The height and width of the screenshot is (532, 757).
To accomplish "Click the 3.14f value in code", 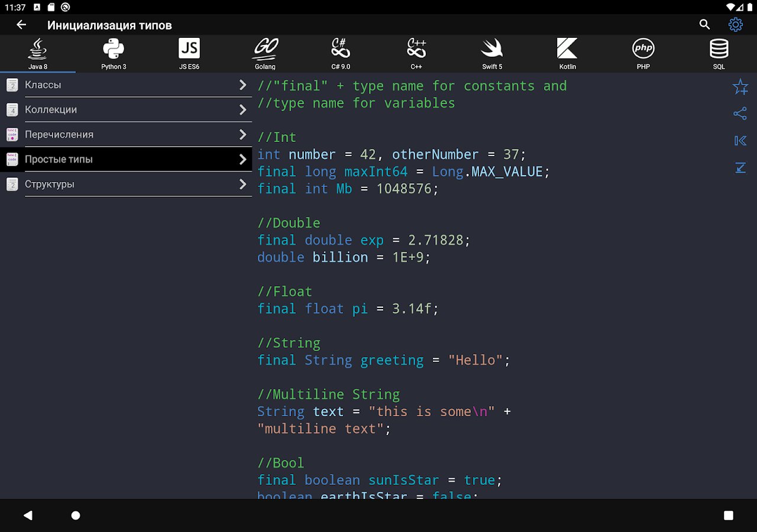I will click(x=412, y=309).
